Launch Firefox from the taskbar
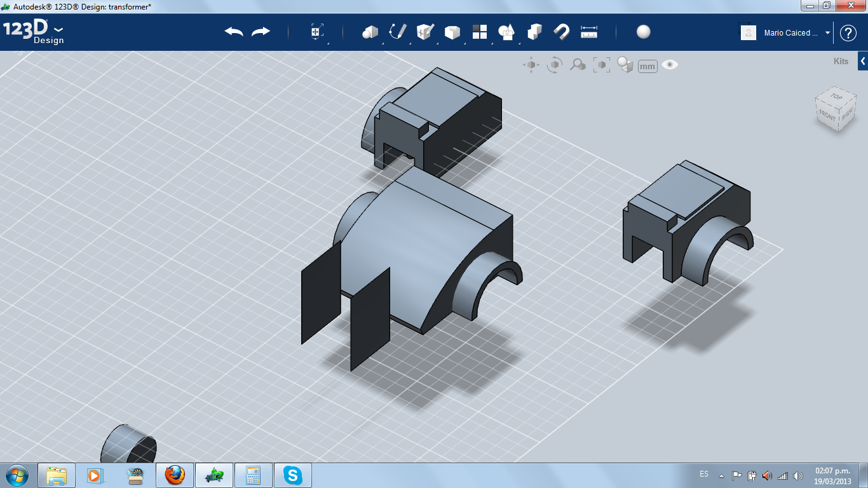 174,475
